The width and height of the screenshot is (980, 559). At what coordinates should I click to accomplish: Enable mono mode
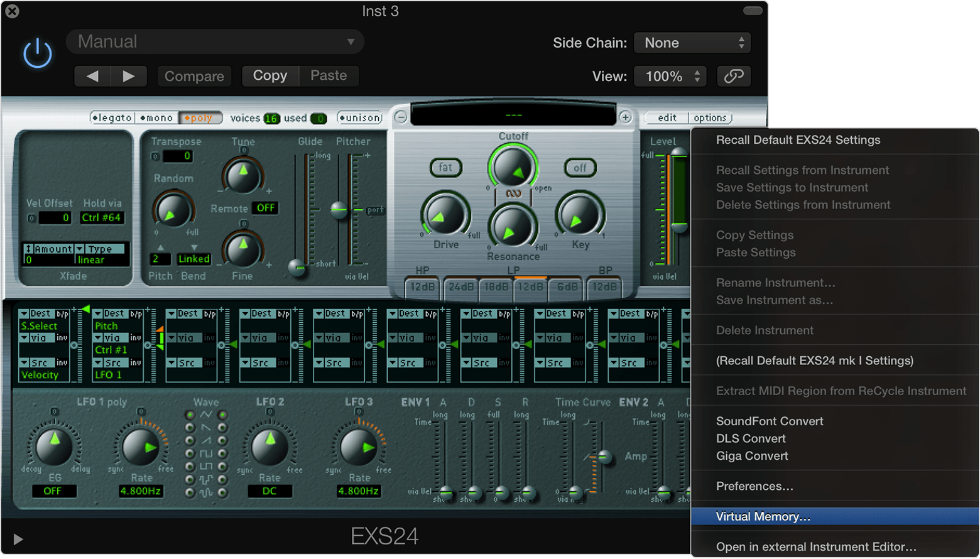click(156, 117)
